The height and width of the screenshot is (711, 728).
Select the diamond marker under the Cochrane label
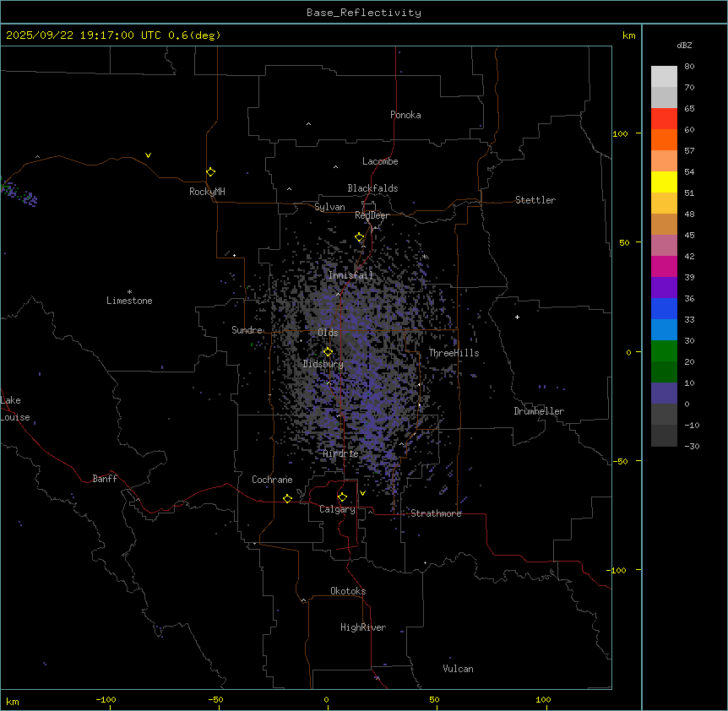click(x=287, y=498)
